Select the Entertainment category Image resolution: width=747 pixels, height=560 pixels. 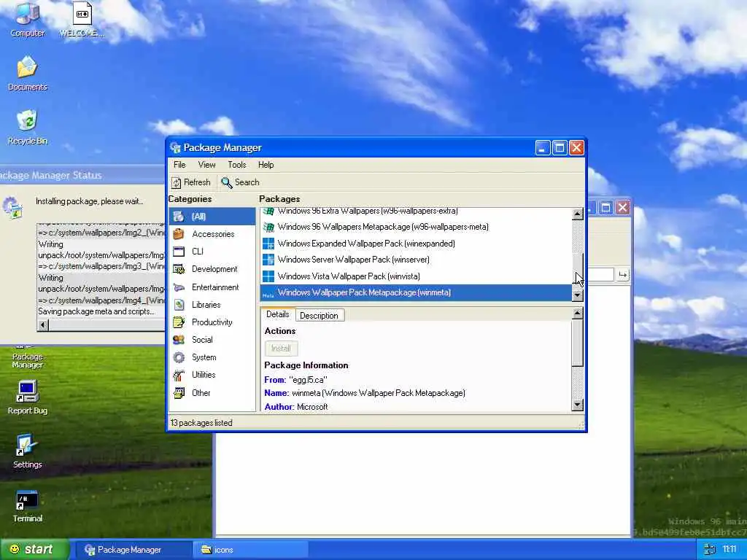point(212,287)
